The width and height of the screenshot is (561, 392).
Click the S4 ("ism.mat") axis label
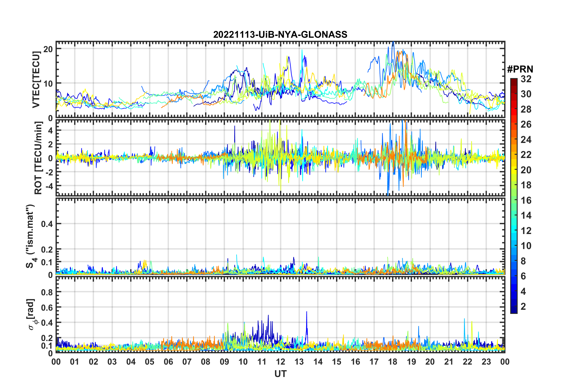[x=31, y=236]
